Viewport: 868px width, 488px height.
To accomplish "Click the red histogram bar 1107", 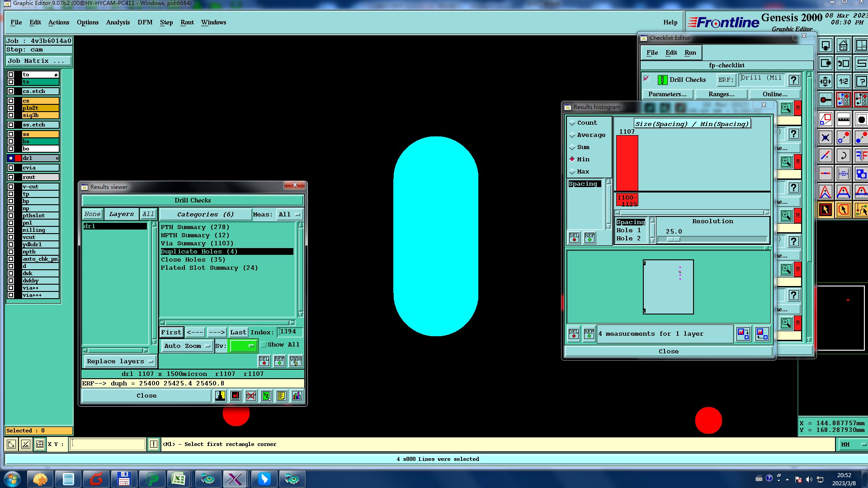I will 627,163.
